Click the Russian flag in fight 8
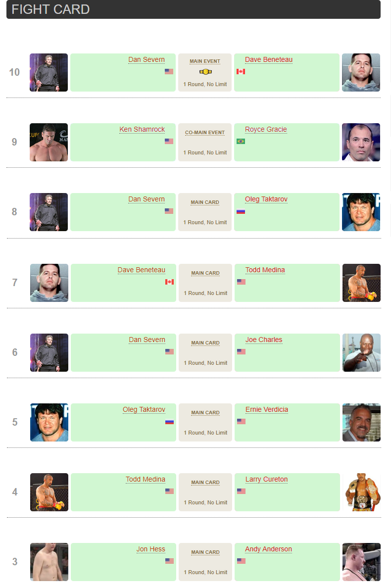Screen dimensions: 391x588 click(x=241, y=211)
